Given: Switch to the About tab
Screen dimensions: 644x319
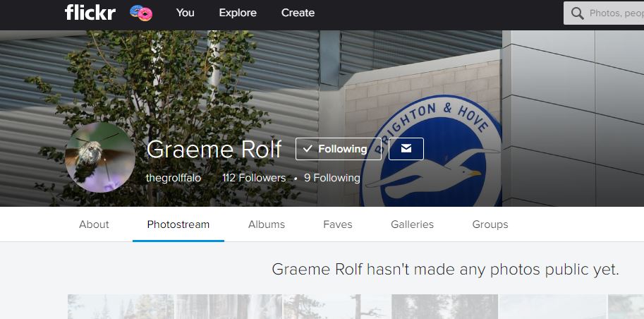Looking at the screenshot, I should pos(94,224).
